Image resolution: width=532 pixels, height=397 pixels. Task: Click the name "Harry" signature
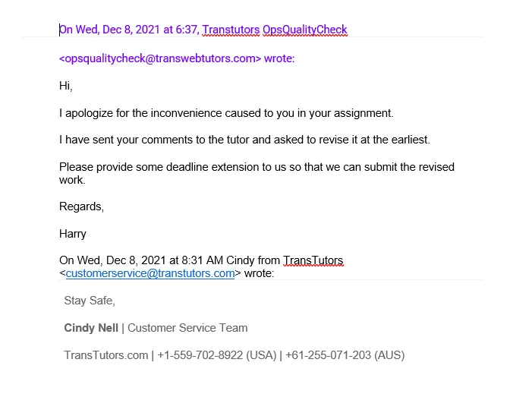point(73,234)
